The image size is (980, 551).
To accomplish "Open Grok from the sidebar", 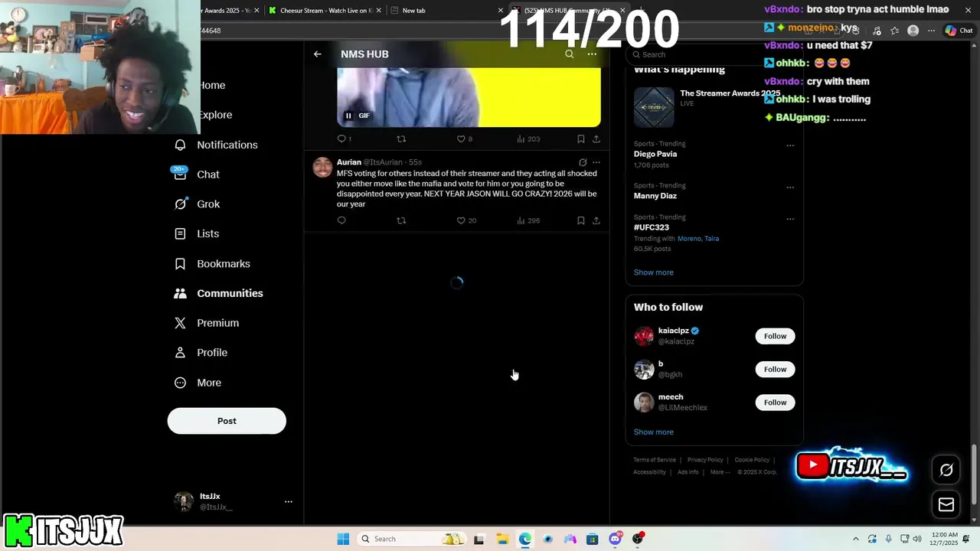I will click(x=198, y=204).
